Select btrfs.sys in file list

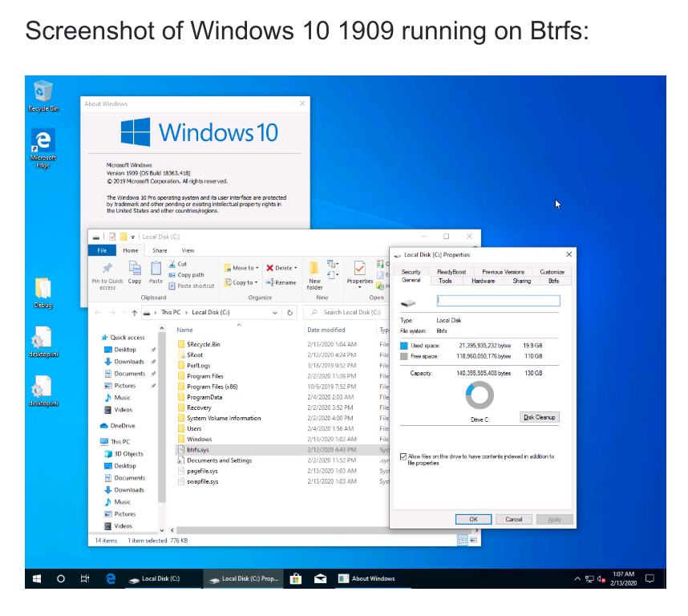click(x=281, y=450)
